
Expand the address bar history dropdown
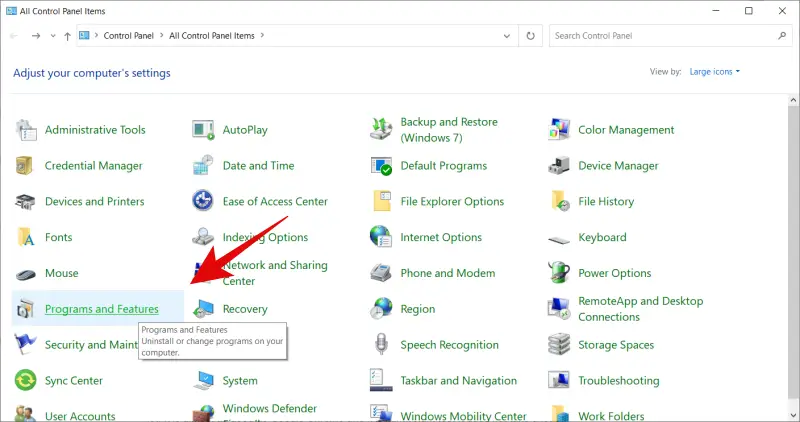[507, 36]
